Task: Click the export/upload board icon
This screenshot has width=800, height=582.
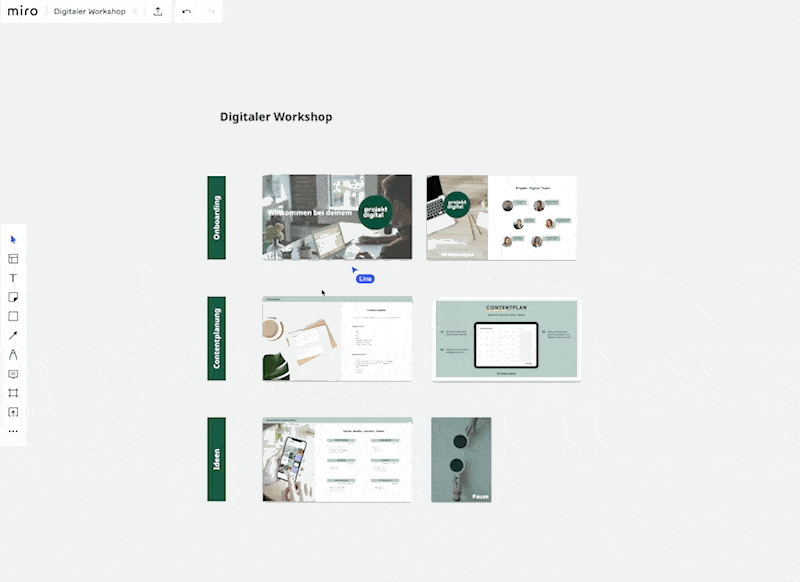Action: click(158, 11)
